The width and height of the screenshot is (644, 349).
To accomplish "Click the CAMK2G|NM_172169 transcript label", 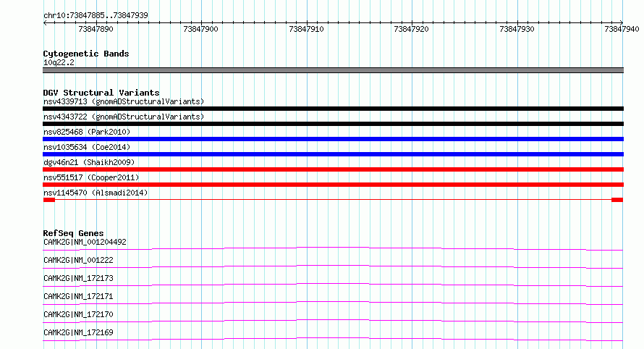I will 78,332.
